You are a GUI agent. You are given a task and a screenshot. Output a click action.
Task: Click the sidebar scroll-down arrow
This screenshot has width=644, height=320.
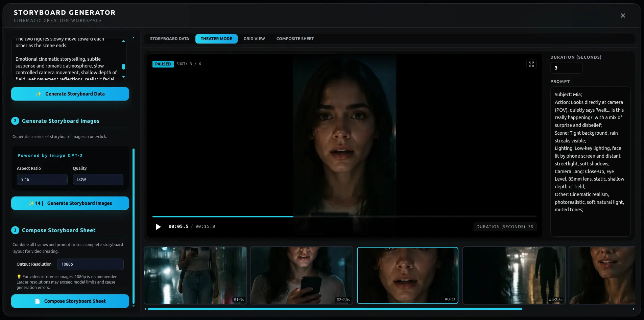tap(134, 306)
